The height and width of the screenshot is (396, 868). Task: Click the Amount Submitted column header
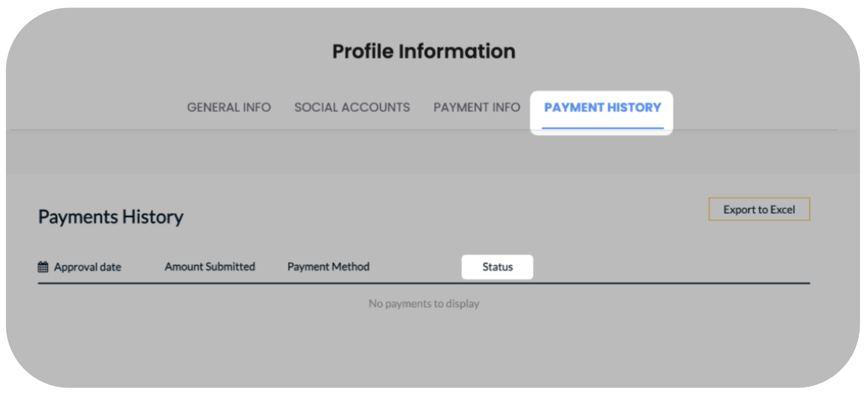coord(210,266)
